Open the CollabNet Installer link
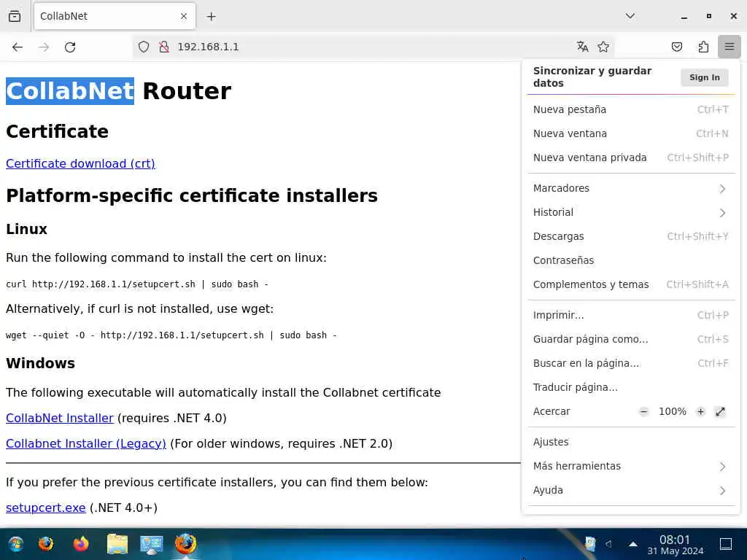This screenshot has width=747, height=560. (x=60, y=418)
